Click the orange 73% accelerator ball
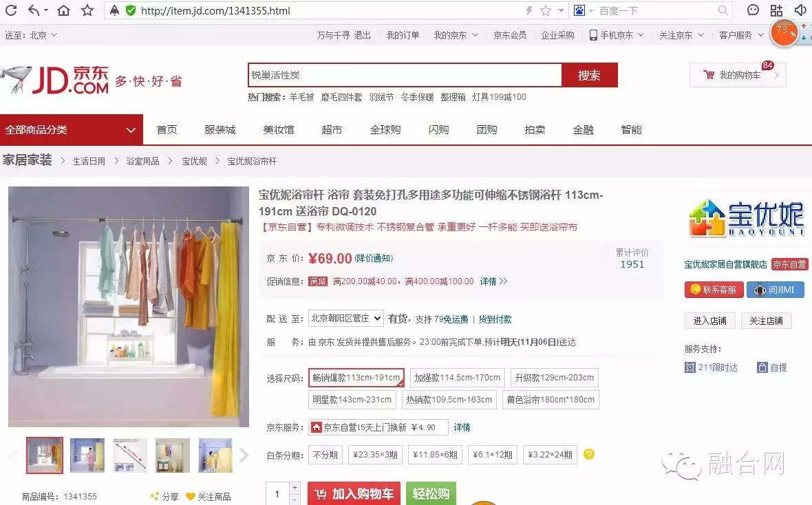Viewport: 812px width, 505px height. 784,32
